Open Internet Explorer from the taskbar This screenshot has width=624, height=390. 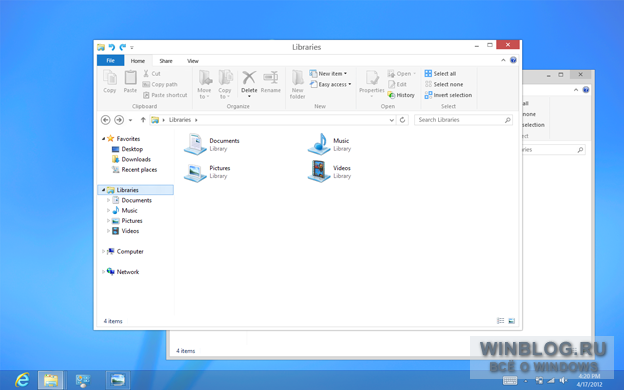[22, 380]
